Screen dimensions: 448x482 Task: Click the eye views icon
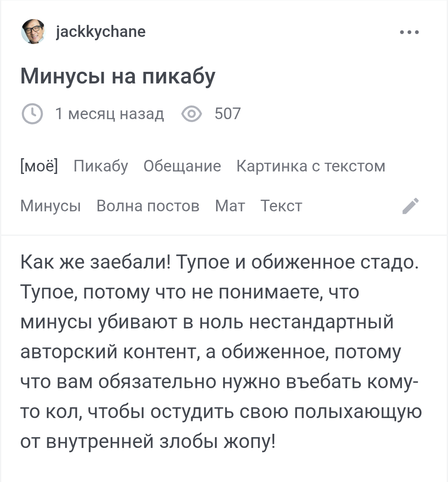tap(192, 114)
